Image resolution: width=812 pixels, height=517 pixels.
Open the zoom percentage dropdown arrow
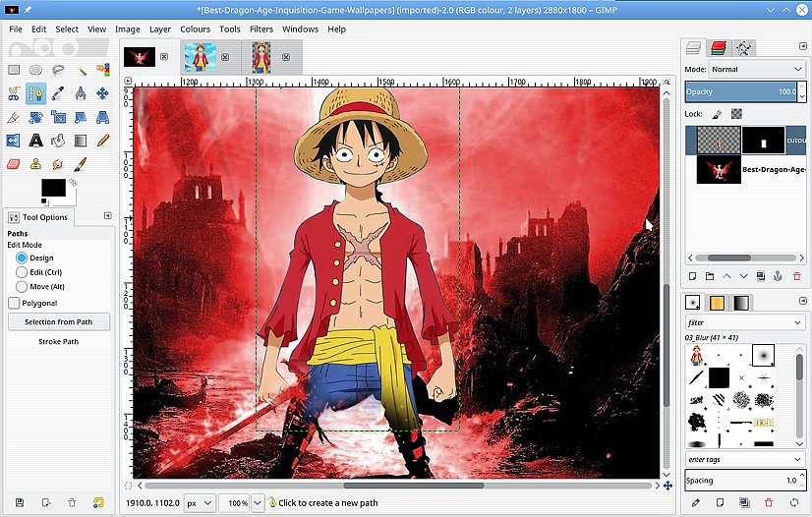(258, 503)
